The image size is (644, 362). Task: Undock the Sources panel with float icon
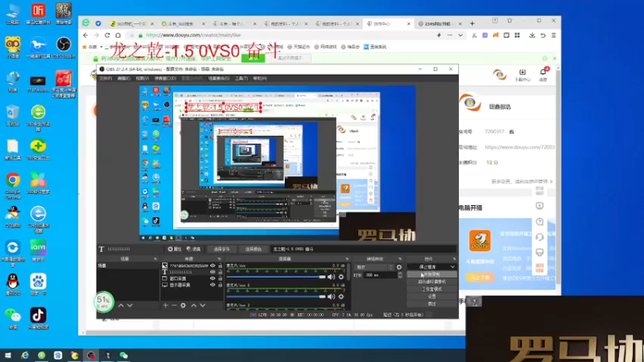[x=219, y=259]
